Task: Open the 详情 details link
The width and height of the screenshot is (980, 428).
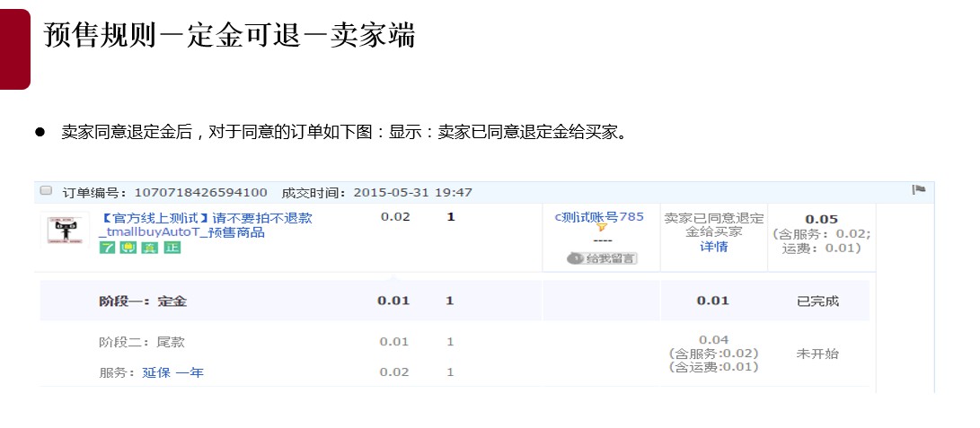Action: pyautogui.click(x=714, y=247)
